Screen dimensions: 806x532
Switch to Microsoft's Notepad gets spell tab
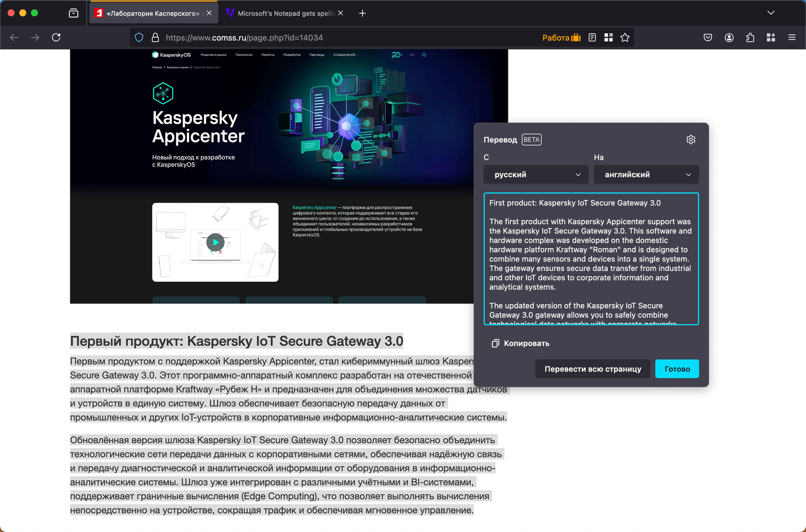[x=285, y=13]
